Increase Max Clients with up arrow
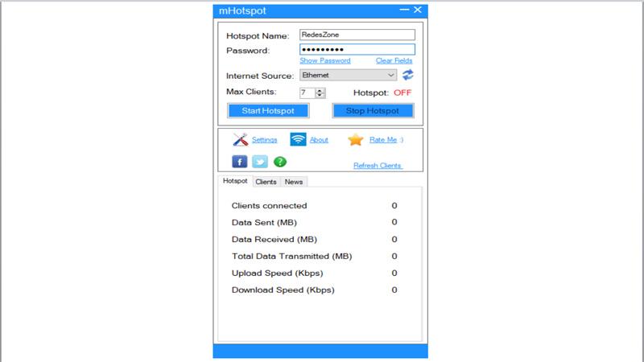Screen dimensions: 644x362 (320, 90)
